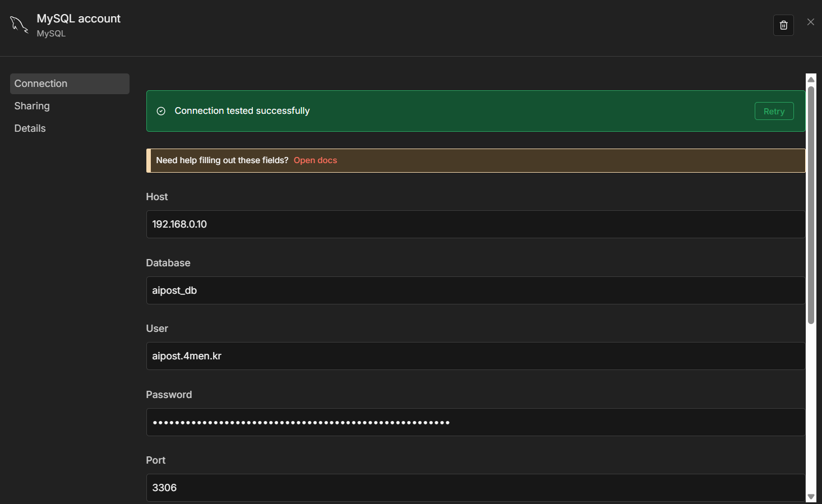This screenshot has width=822, height=504.
Task: Delete credential using the trash icon
Action: coord(783,25)
